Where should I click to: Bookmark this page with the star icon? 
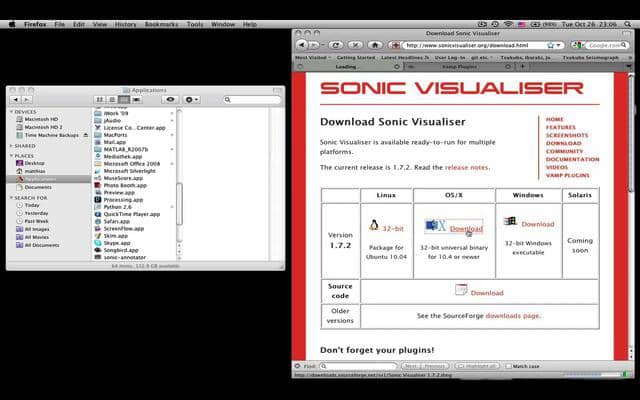point(550,45)
